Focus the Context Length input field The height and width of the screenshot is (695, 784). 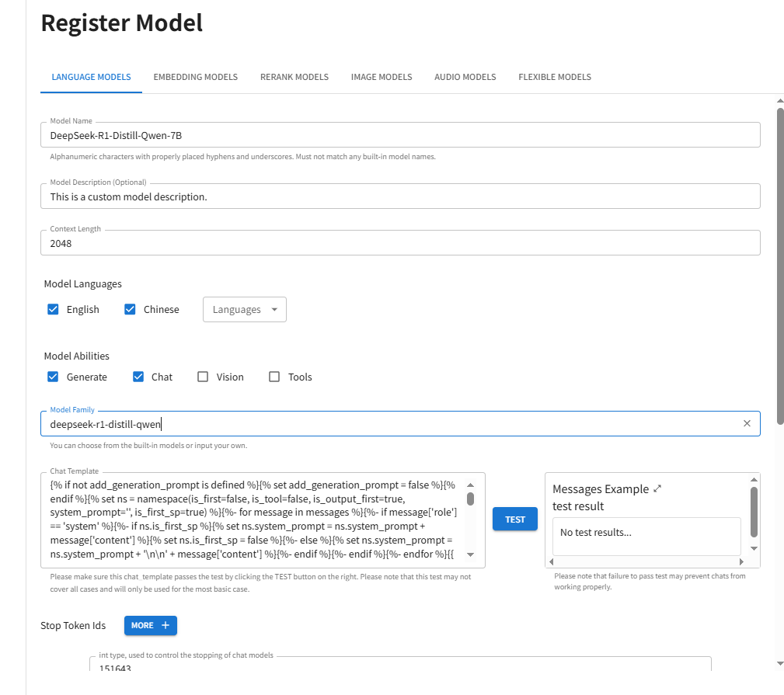pos(399,243)
